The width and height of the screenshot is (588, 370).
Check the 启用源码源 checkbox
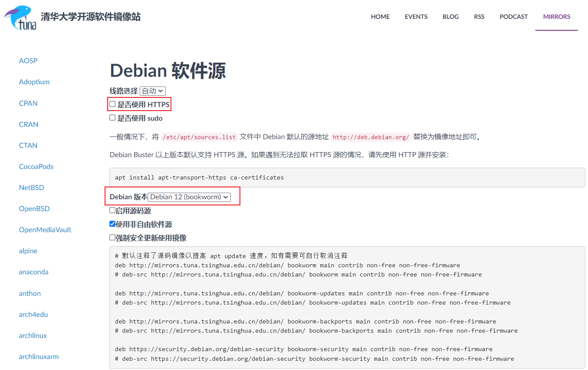[x=113, y=211]
